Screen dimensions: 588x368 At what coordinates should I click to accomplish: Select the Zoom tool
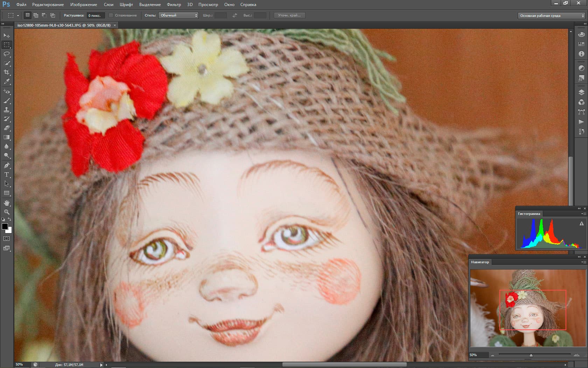(x=7, y=212)
